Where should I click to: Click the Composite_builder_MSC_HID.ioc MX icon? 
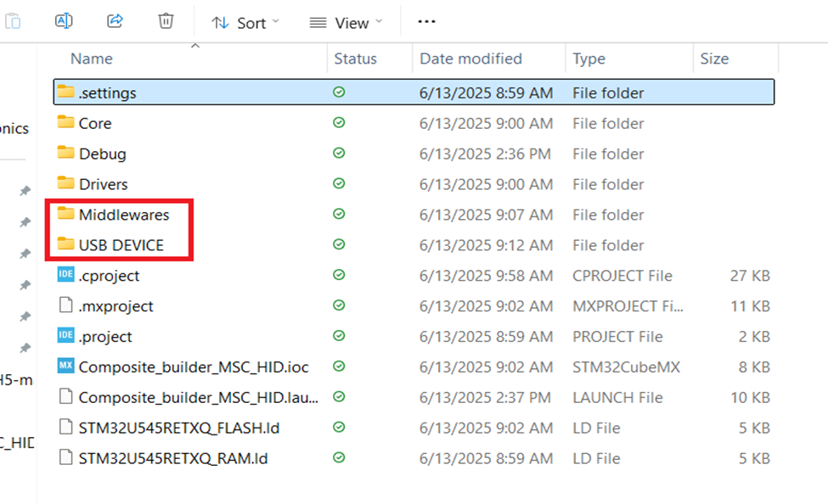coord(65,366)
